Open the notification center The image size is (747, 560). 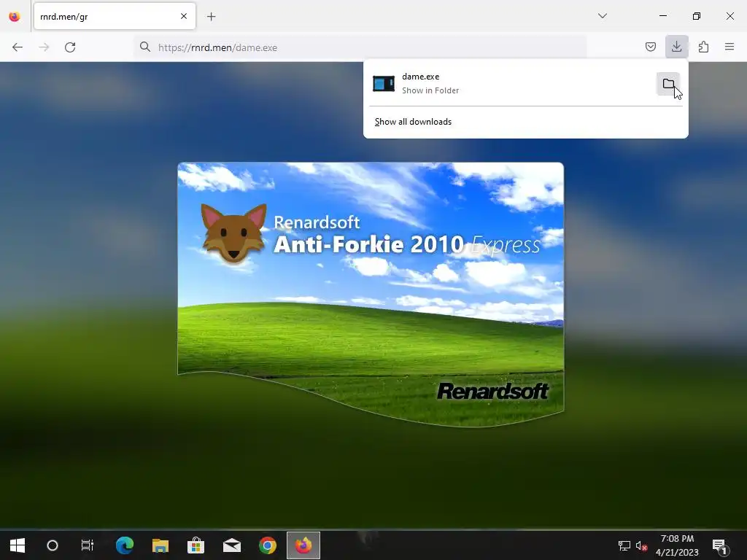point(720,545)
